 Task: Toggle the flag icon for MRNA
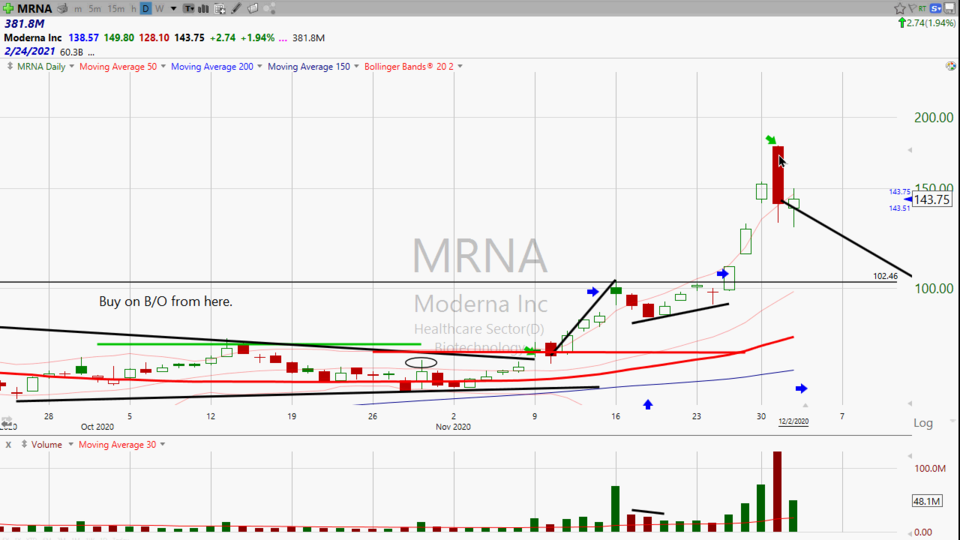click(x=912, y=8)
